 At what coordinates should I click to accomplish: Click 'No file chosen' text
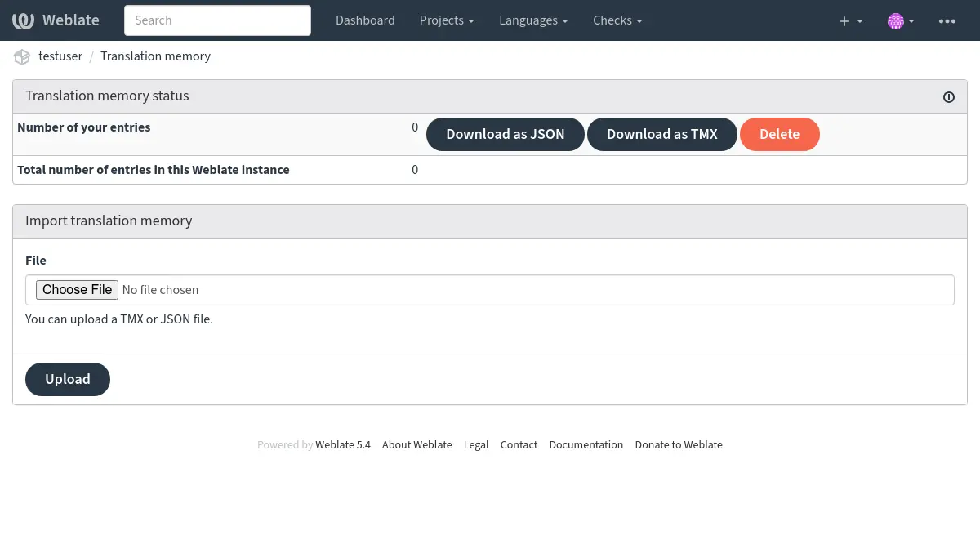(160, 290)
